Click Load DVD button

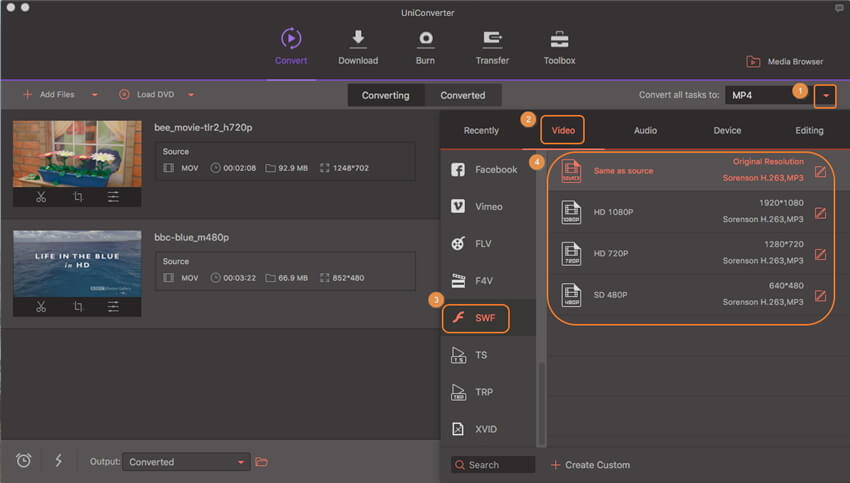146,94
